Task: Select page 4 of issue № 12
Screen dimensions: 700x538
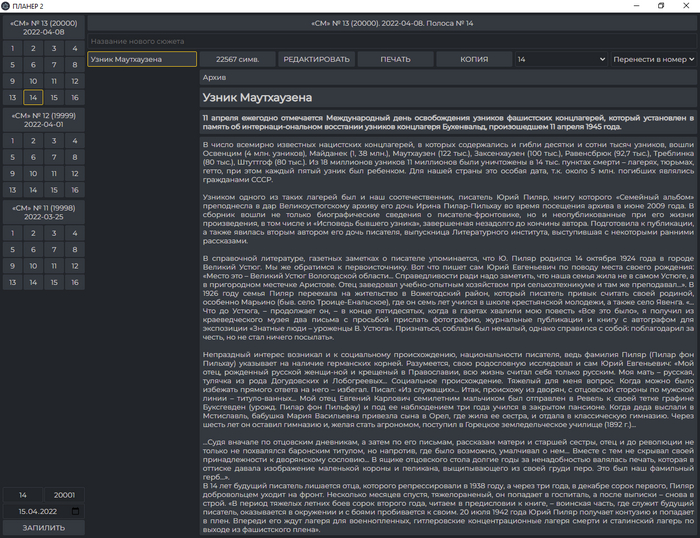Action: pyautogui.click(x=75, y=141)
